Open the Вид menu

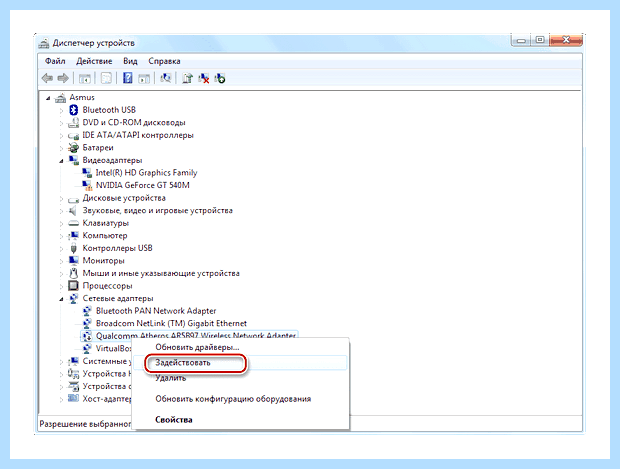130,61
